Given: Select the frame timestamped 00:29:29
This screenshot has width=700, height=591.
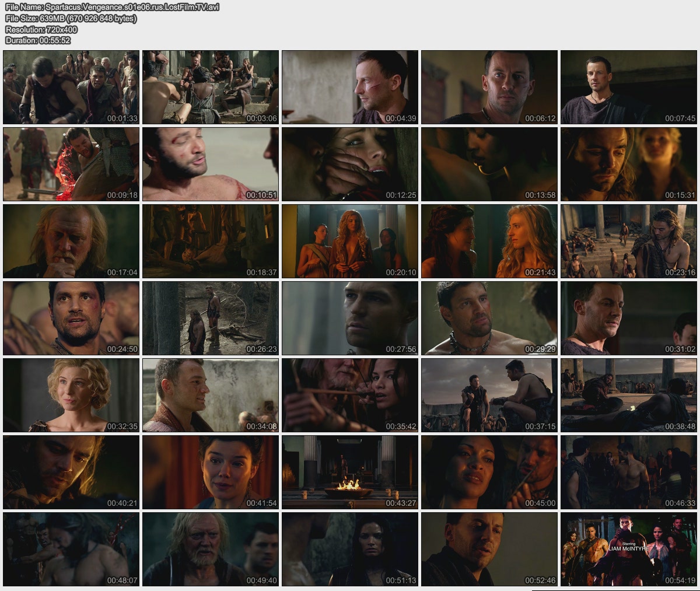Looking at the screenshot, I should click(489, 318).
